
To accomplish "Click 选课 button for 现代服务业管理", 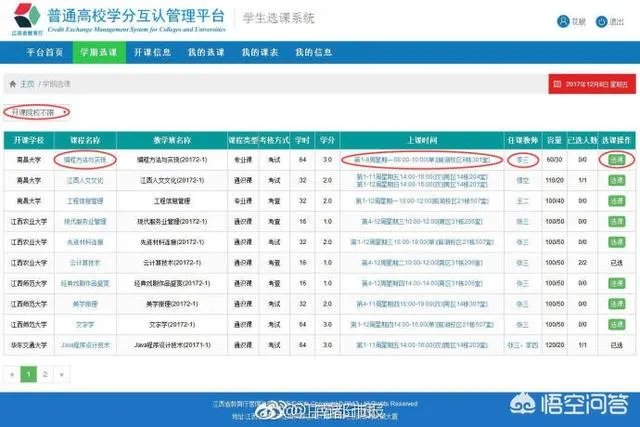I will coord(616,221).
